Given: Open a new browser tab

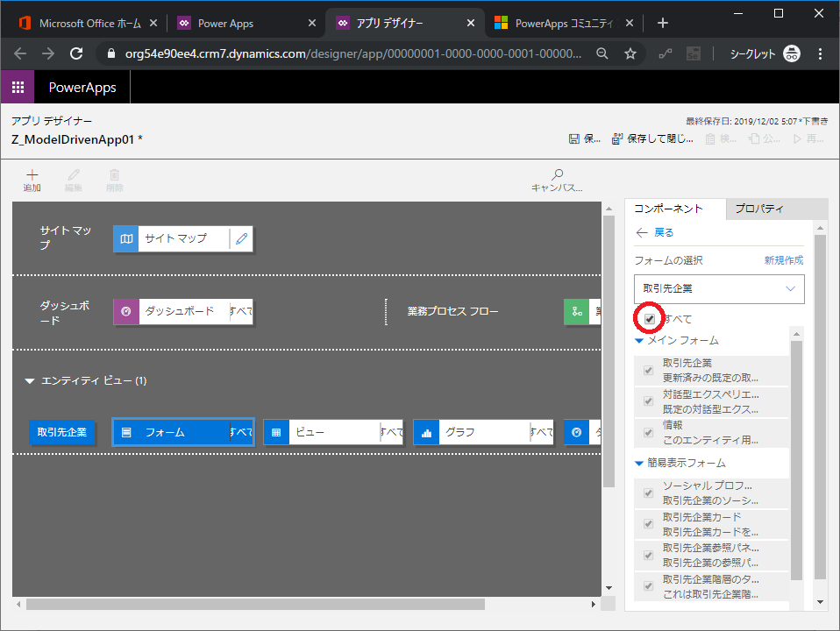Looking at the screenshot, I should click(663, 23).
